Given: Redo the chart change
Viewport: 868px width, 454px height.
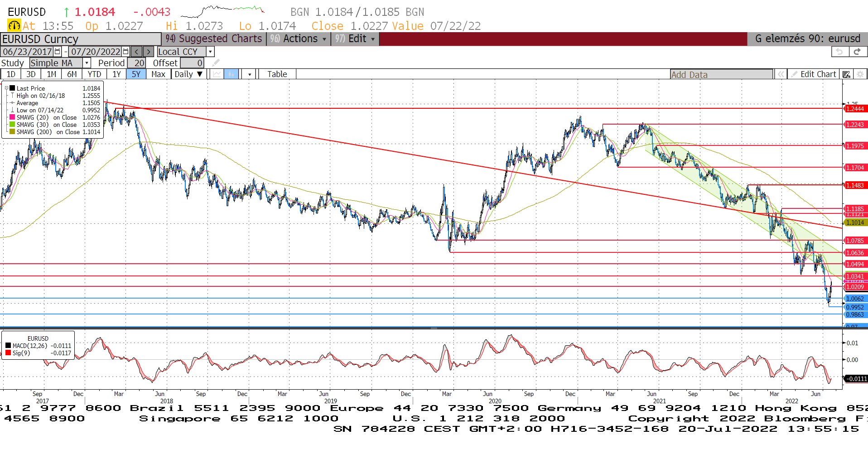Looking at the screenshot, I should coord(857,52).
